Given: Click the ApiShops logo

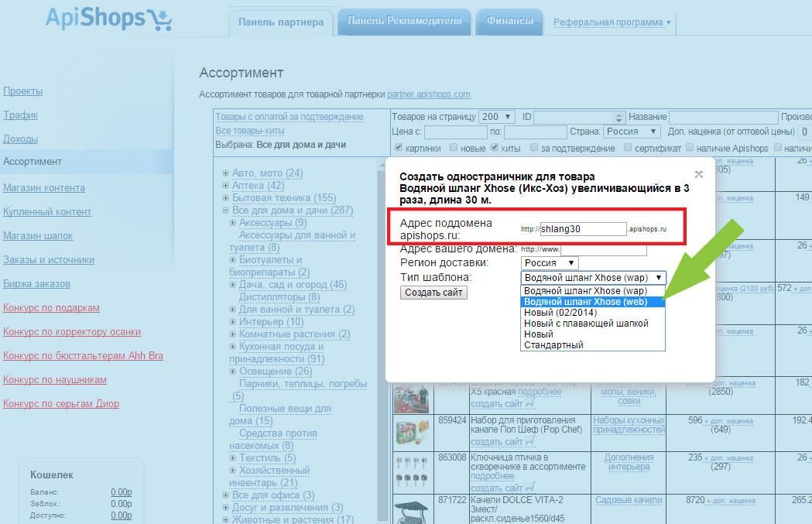Looking at the screenshot, I should 108,19.
